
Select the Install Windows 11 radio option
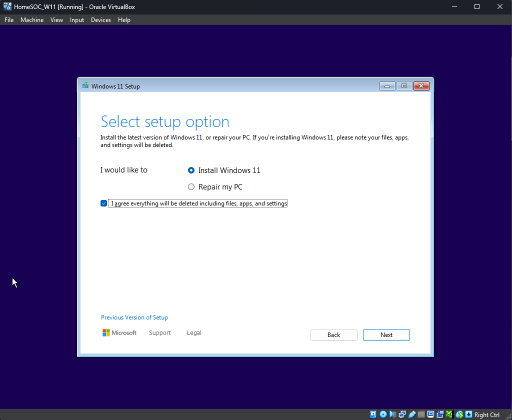pyautogui.click(x=191, y=170)
